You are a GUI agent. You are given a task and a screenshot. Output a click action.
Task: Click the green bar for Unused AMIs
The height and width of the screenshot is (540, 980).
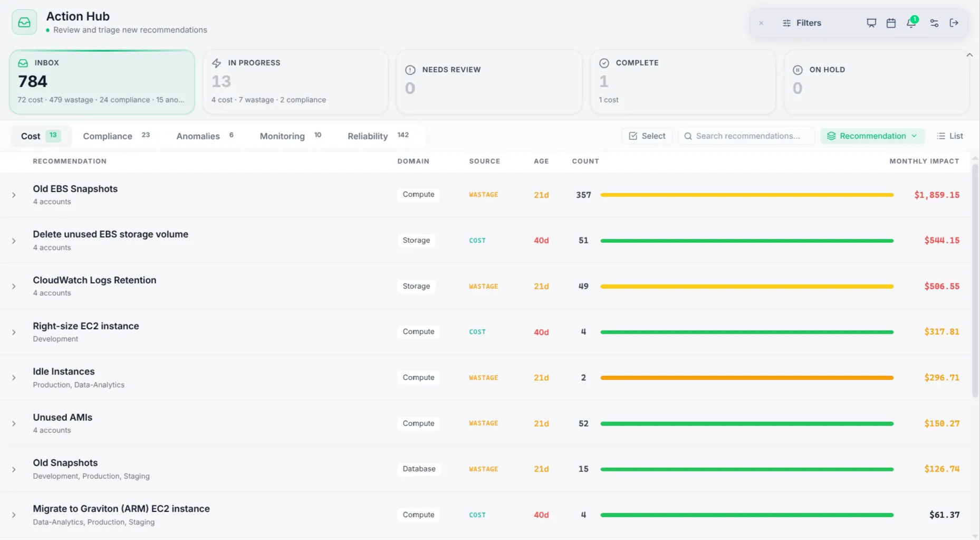747,423
